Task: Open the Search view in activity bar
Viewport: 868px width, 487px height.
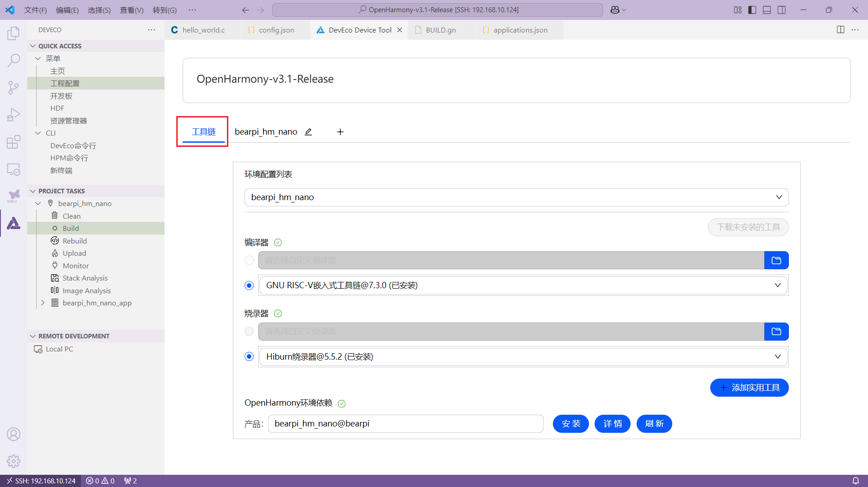Action: [x=14, y=60]
